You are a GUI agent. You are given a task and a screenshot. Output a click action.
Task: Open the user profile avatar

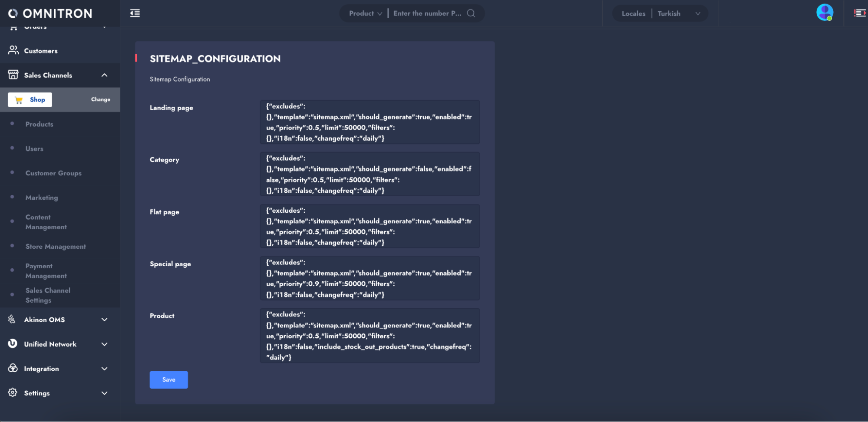click(824, 13)
